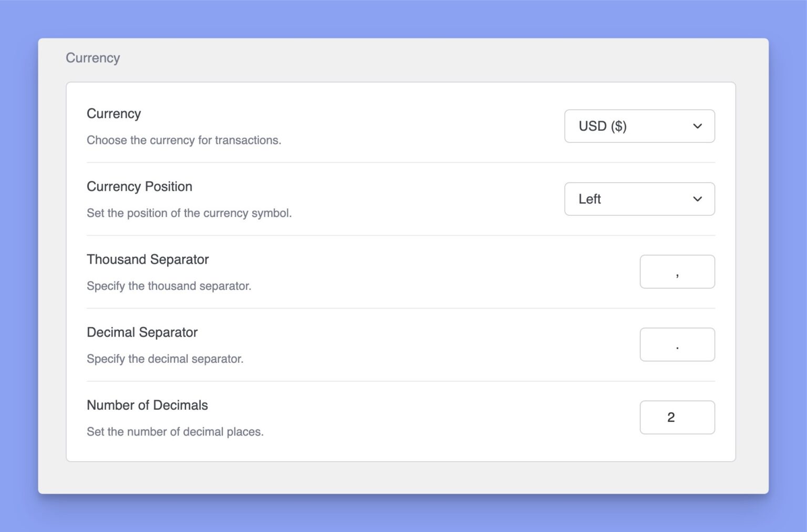
Task: Click the Currency Position label
Action: [x=140, y=186]
